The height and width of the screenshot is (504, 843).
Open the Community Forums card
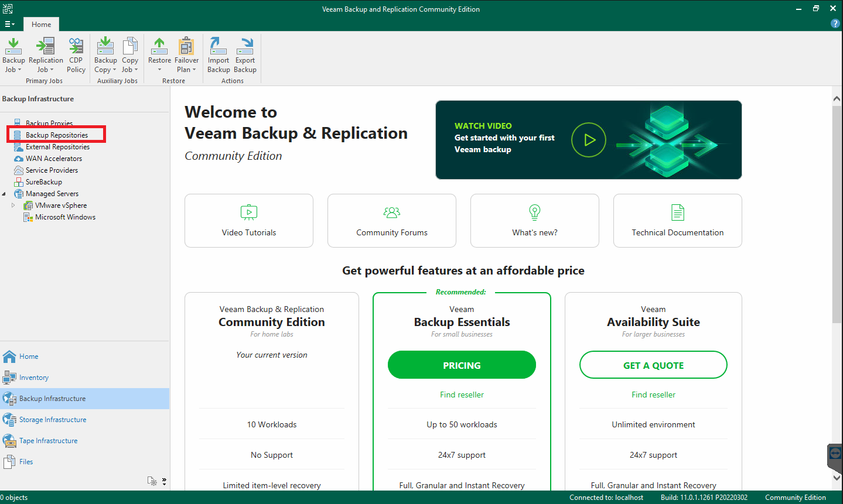392,221
